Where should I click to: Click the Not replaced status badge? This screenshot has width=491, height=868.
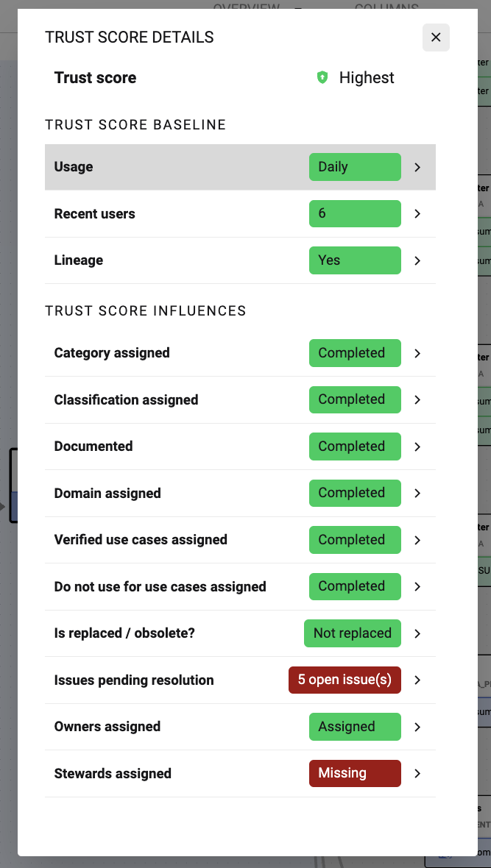pos(353,633)
